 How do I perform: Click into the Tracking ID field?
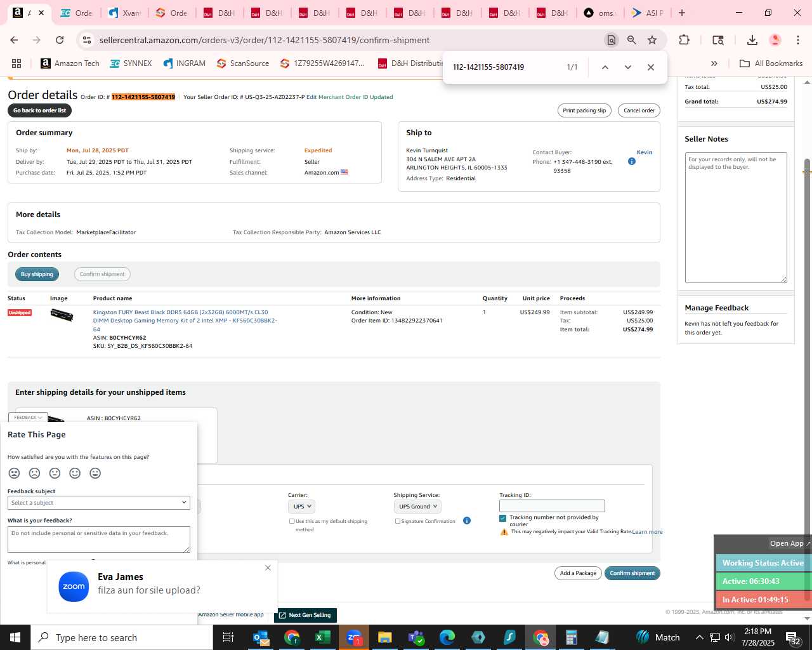click(x=552, y=506)
